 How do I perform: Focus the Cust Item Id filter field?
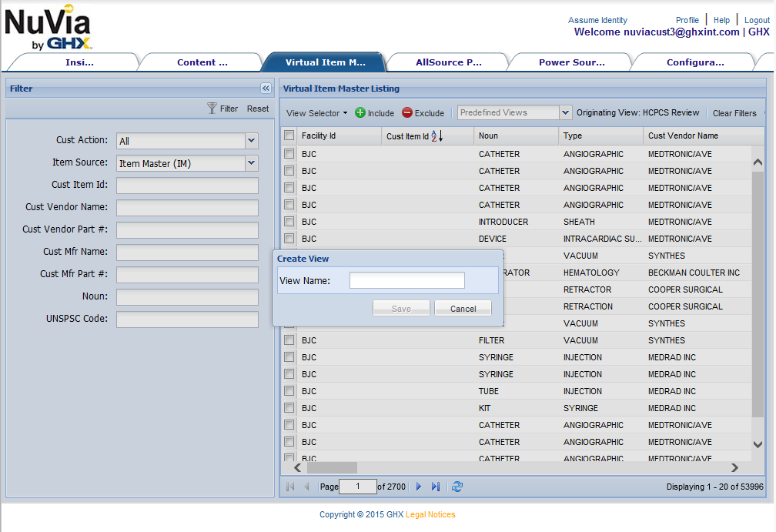pos(187,186)
